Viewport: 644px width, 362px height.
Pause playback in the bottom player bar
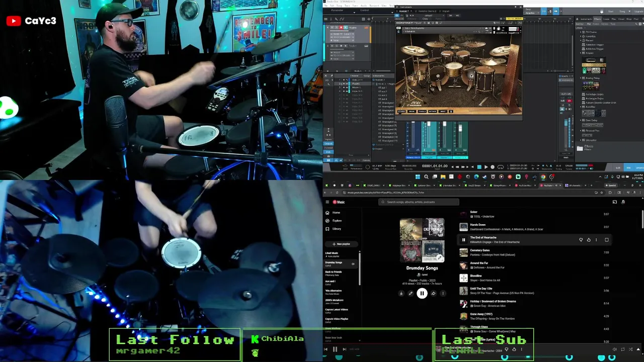pyautogui.click(x=335, y=349)
